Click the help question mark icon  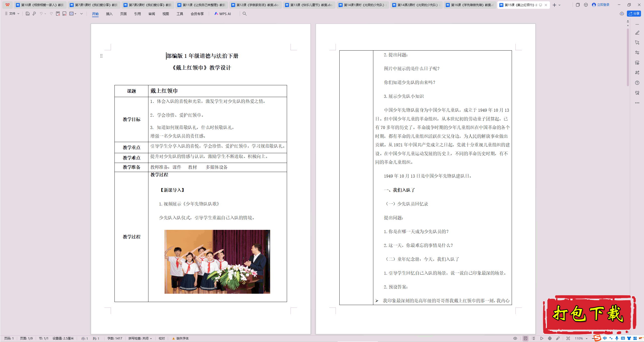(637, 83)
